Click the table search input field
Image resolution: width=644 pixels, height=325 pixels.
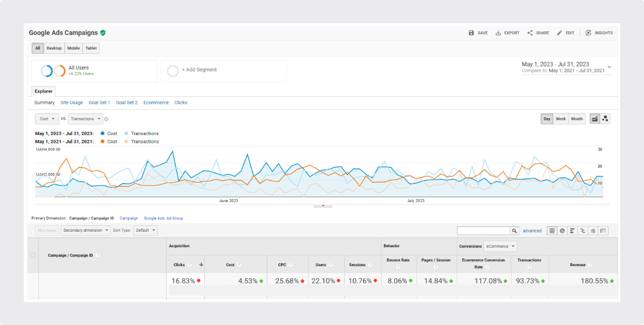coord(483,231)
